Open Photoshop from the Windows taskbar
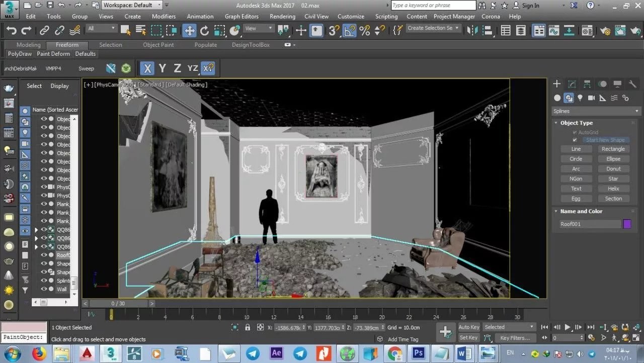644x363 pixels. coord(419,353)
